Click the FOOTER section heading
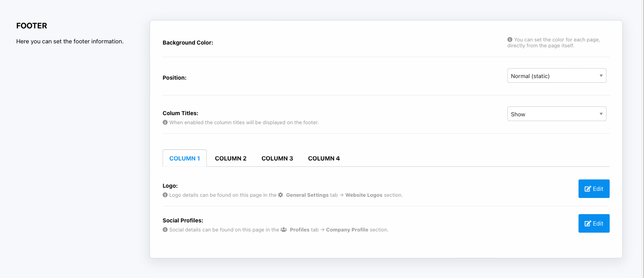The height and width of the screenshot is (278, 644). coord(32,26)
